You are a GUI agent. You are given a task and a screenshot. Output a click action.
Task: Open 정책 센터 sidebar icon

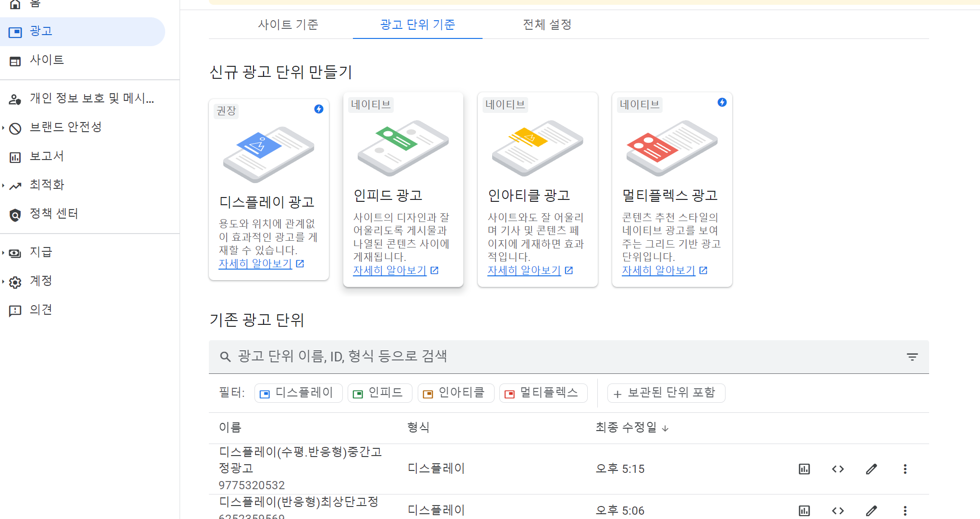coord(15,214)
